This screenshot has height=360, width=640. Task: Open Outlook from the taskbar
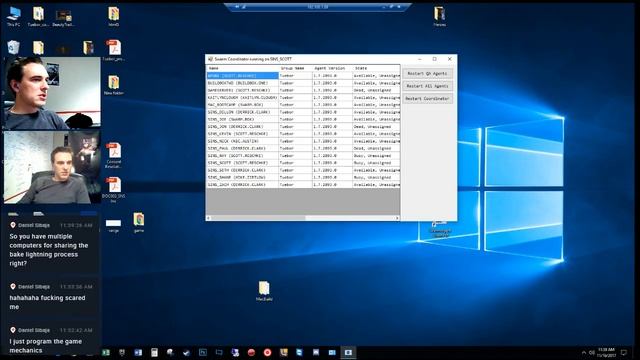(332, 353)
